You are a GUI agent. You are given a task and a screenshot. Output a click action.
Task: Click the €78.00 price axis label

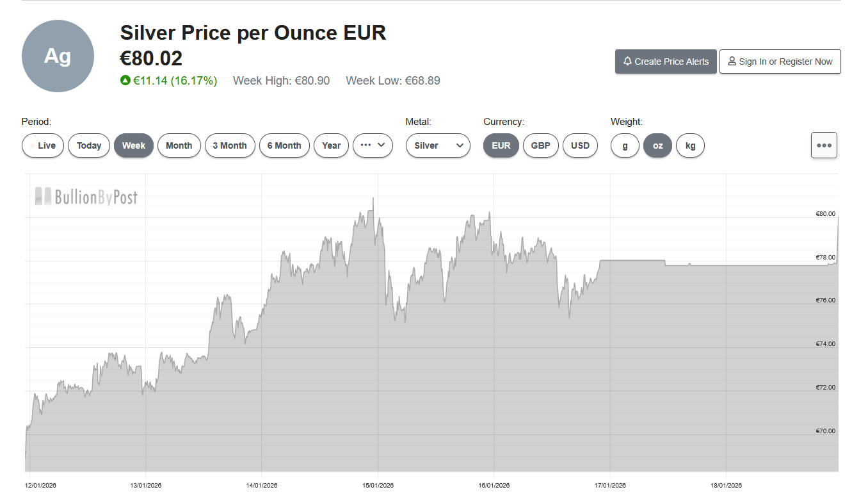[x=825, y=258]
